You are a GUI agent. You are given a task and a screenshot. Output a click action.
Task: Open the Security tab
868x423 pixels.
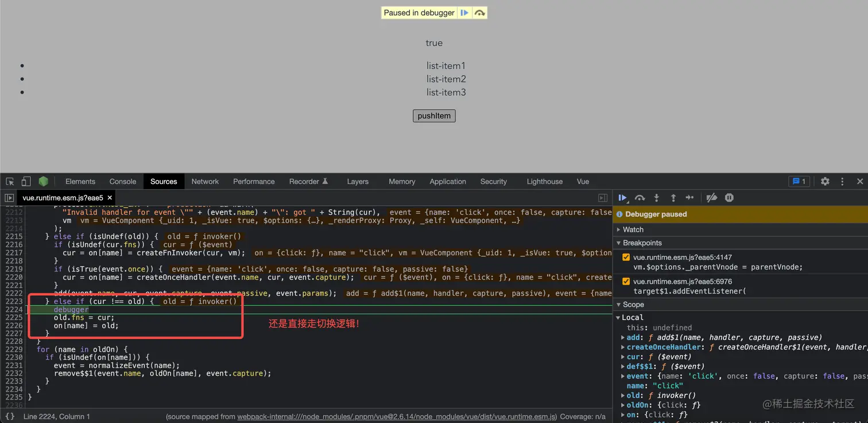(x=494, y=182)
